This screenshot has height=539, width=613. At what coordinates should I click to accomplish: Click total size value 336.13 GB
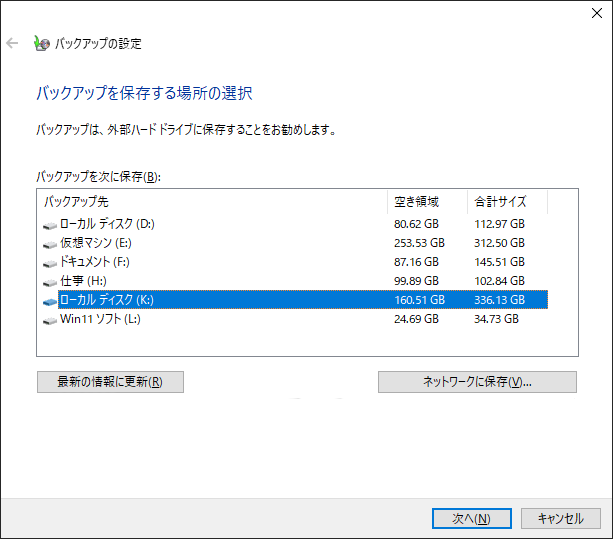[499, 300]
